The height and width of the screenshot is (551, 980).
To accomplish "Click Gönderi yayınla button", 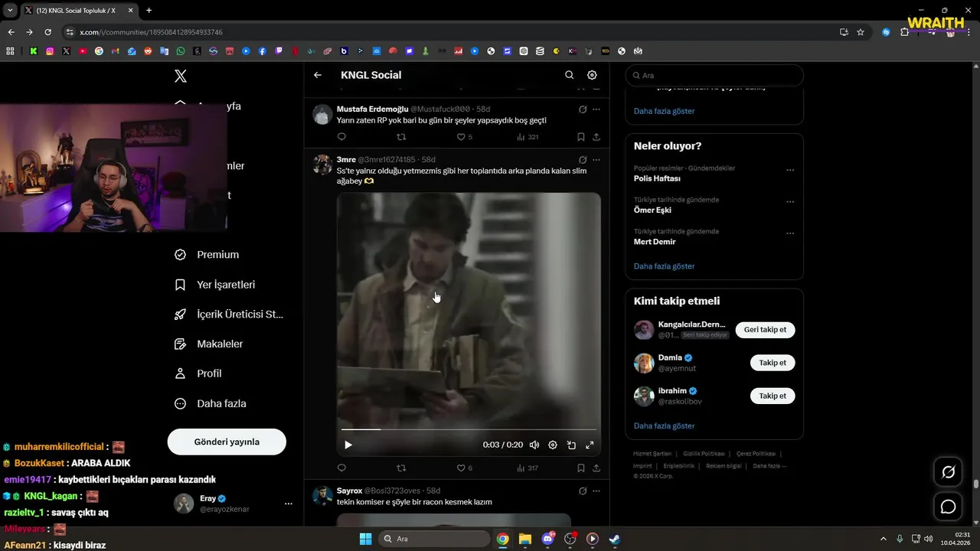I will 227,442.
